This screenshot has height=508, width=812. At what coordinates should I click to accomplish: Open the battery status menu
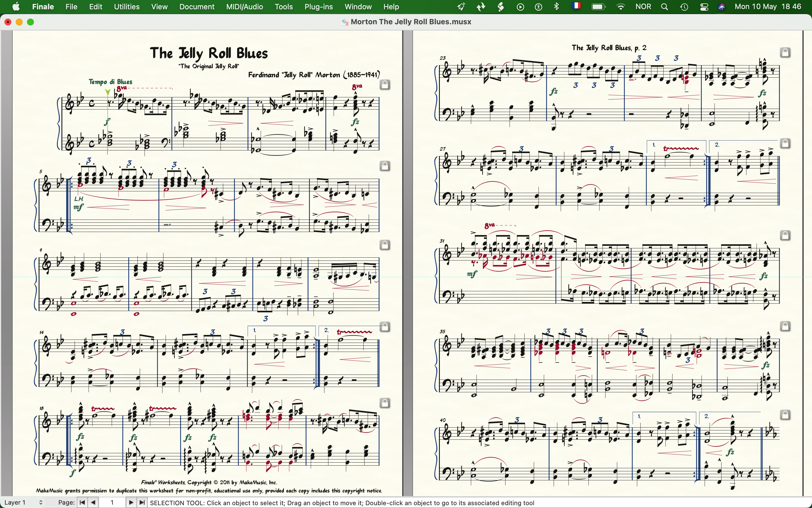(599, 7)
